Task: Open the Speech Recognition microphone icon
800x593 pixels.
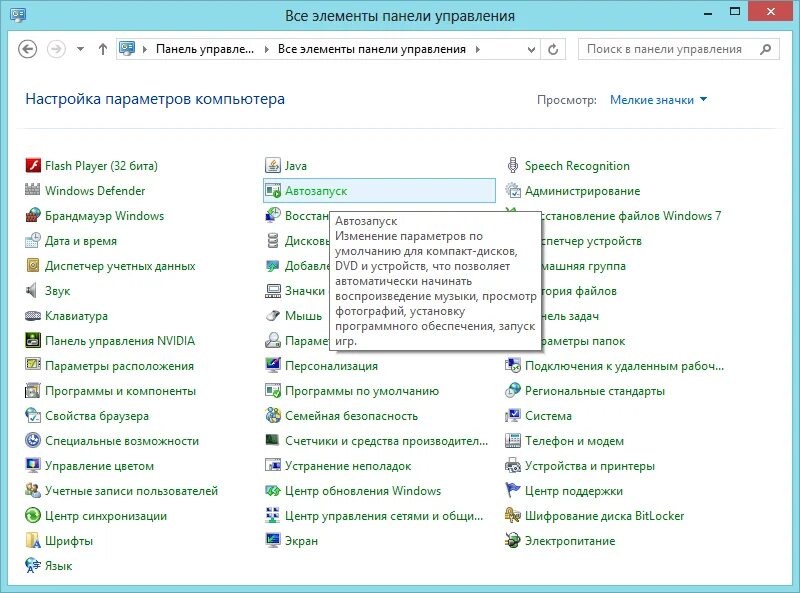Action: (x=513, y=165)
